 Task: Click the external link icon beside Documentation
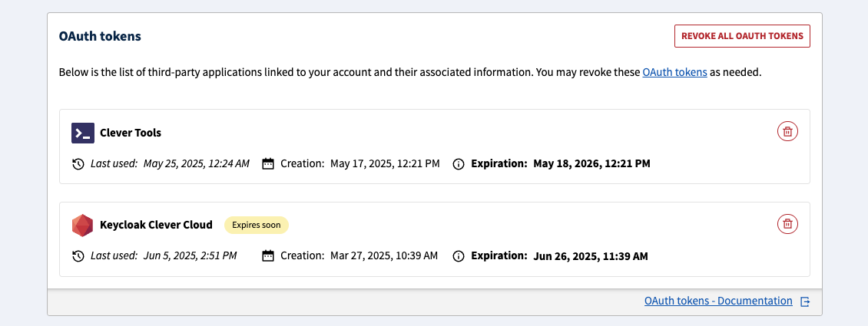tap(805, 302)
